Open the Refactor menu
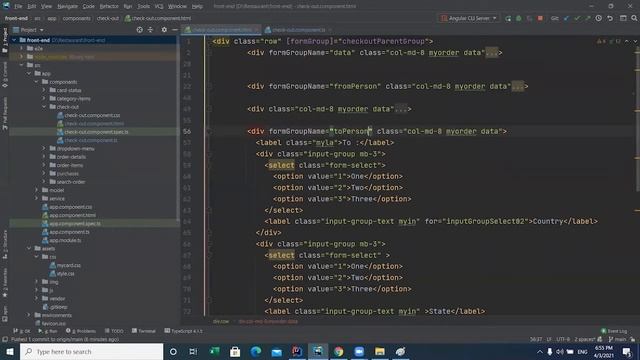This screenshot has height=360, width=640. click(109, 6)
